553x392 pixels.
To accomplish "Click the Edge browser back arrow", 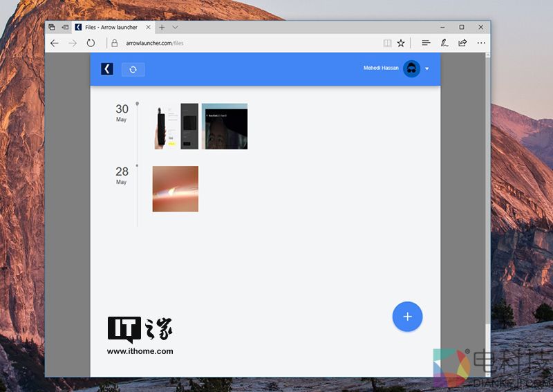I will tap(55, 43).
